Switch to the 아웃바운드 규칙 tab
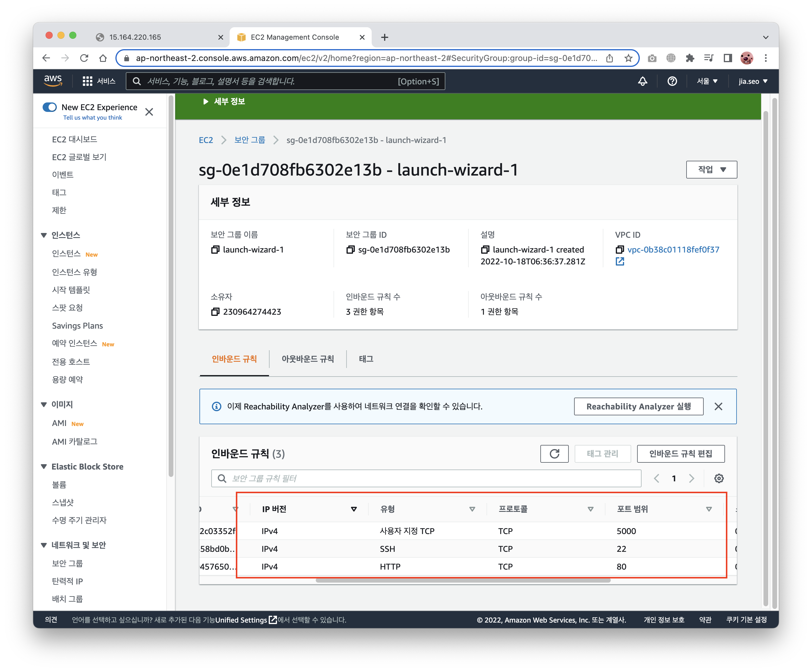The height and width of the screenshot is (672, 812). point(307,358)
